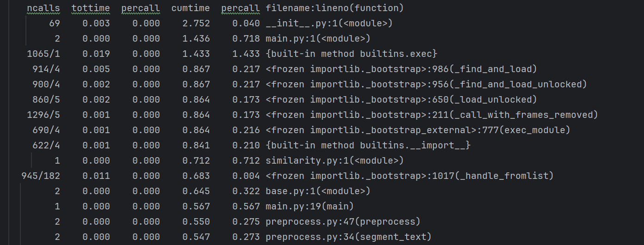Select the _find_and_load_unlocked function entry
Viewport: 644px width, 245px height.
(x=426, y=85)
